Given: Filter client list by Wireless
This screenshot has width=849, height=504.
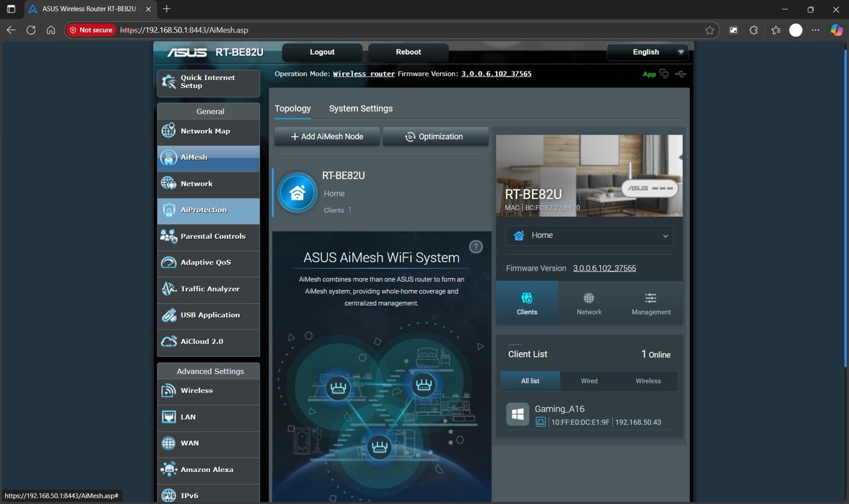Looking at the screenshot, I should (x=648, y=381).
